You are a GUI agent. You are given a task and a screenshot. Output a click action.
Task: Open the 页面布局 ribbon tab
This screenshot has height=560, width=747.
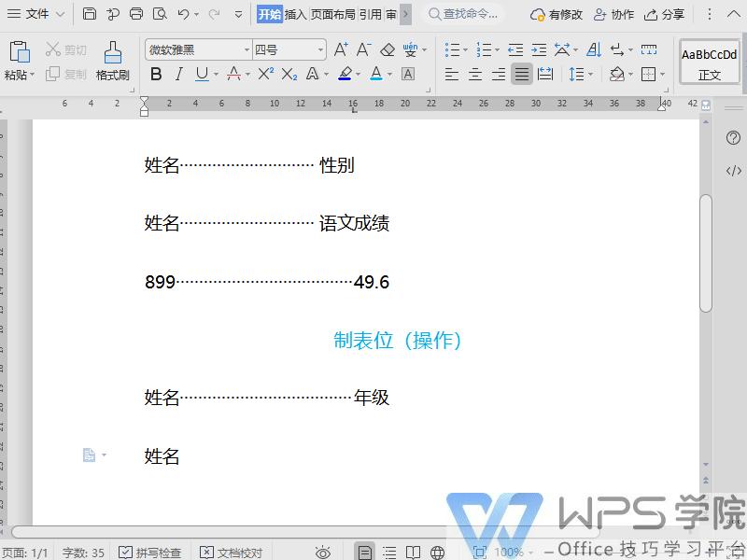336,14
